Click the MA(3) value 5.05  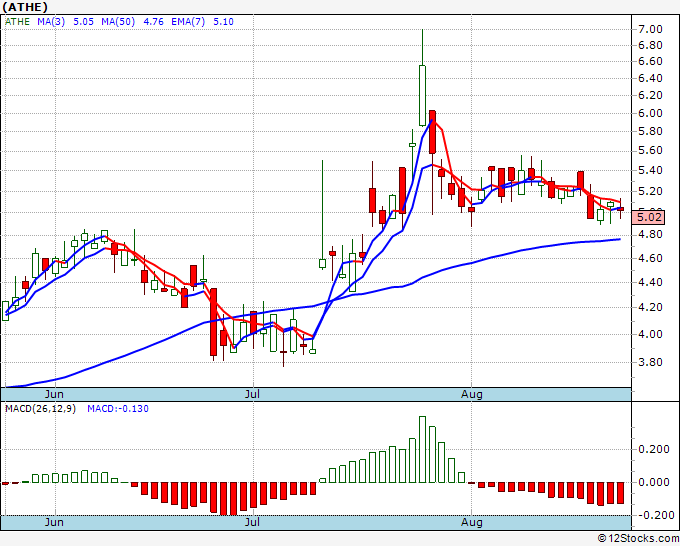83,22
